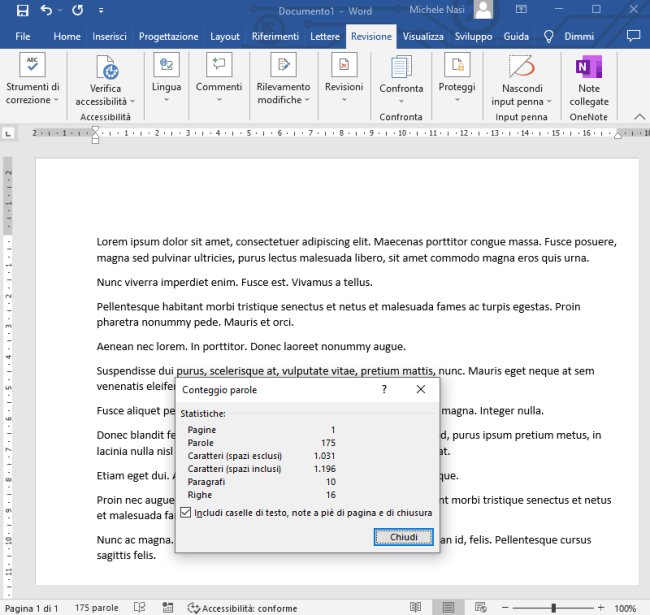This screenshot has height=615, width=650.
Task: Click the Rilevamento modifiche icon
Action: click(284, 65)
